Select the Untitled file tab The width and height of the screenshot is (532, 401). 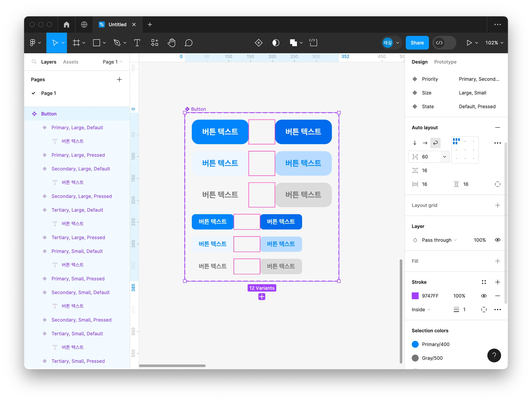click(x=117, y=24)
